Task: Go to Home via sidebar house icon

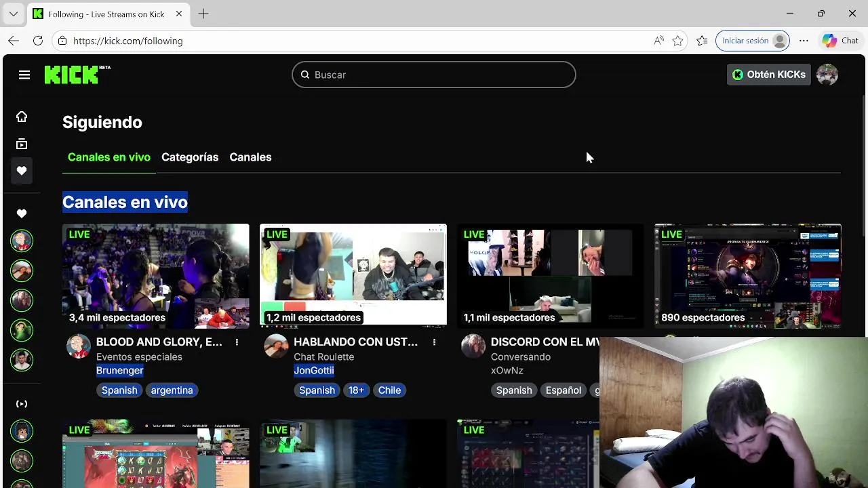Action: [22, 117]
